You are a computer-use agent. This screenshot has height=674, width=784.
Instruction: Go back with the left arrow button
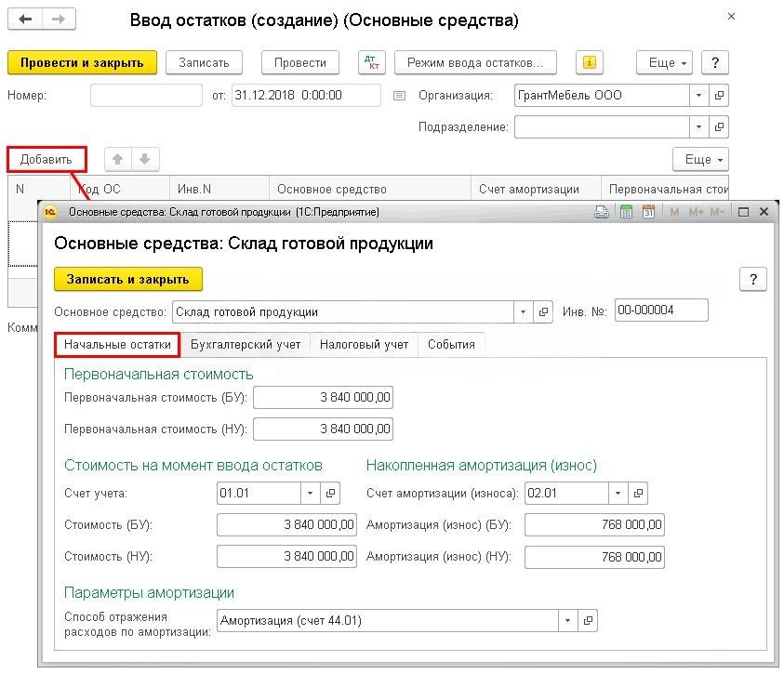tap(25, 19)
